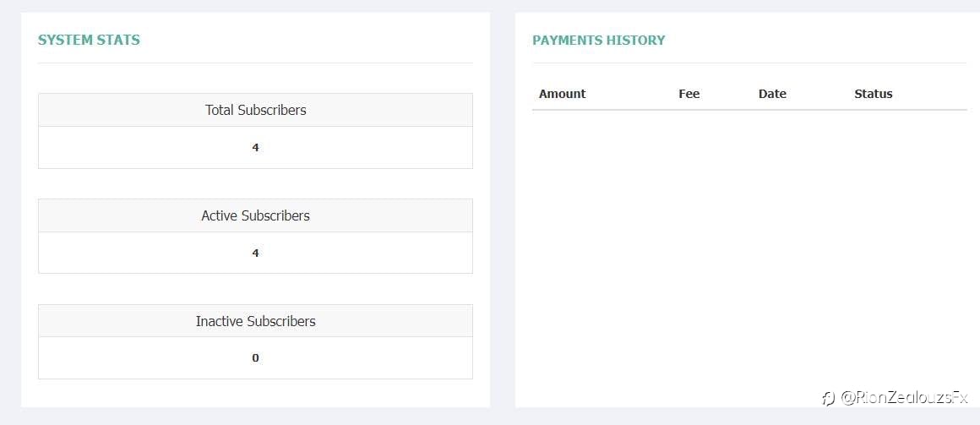Select the Date column header

pyautogui.click(x=772, y=94)
